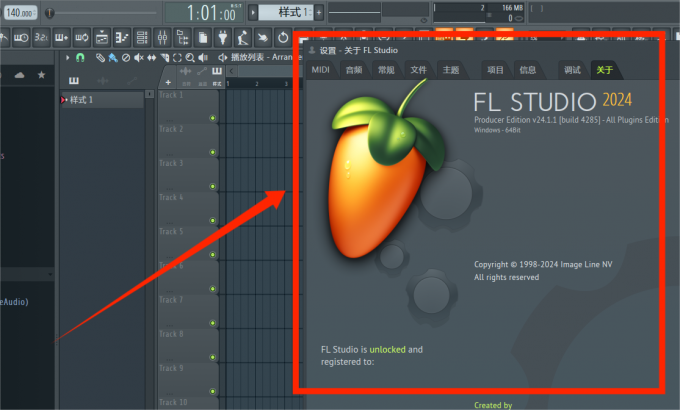The width and height of the screenshot is (680, 410).
Task: Switch to the 信息 settings tab
Action: [x=528, y=70]
